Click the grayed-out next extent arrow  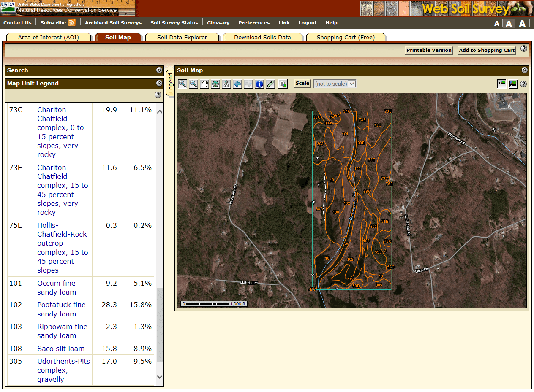tap(248, 84)
